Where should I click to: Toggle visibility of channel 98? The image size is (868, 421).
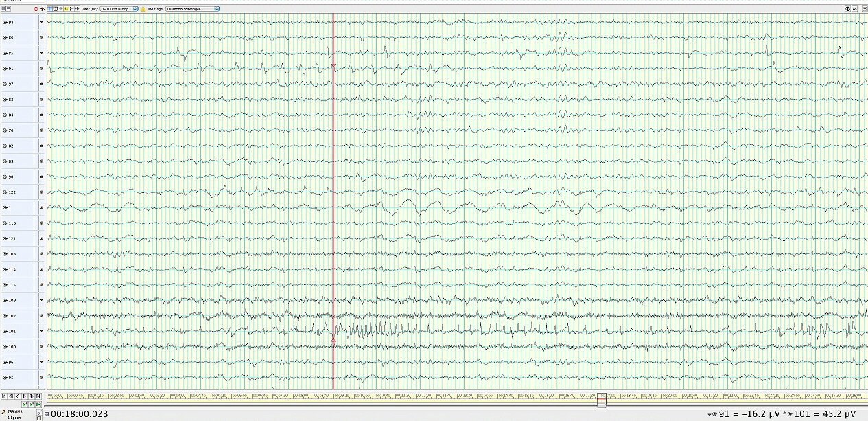(5, 22)
